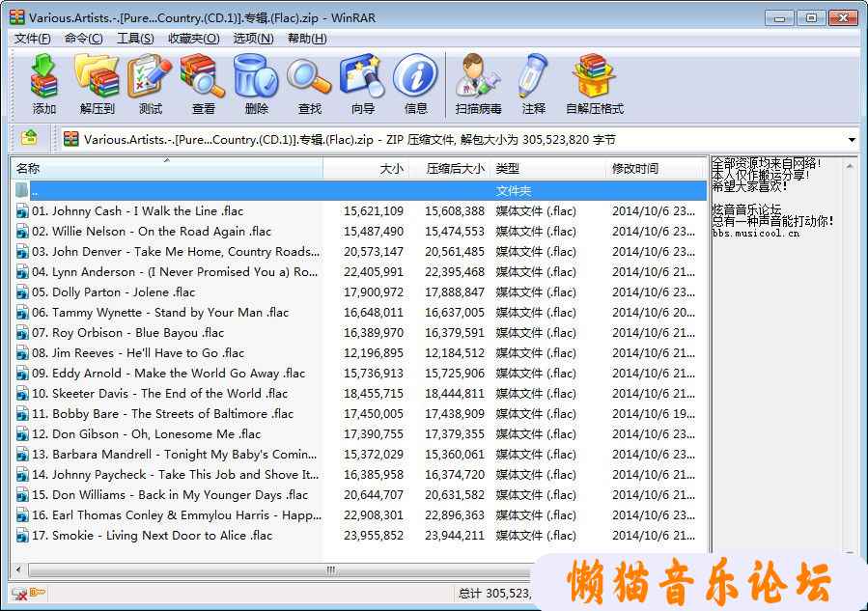
Task: Click the key icon in status bar
Action: click(x=38, y=593)
